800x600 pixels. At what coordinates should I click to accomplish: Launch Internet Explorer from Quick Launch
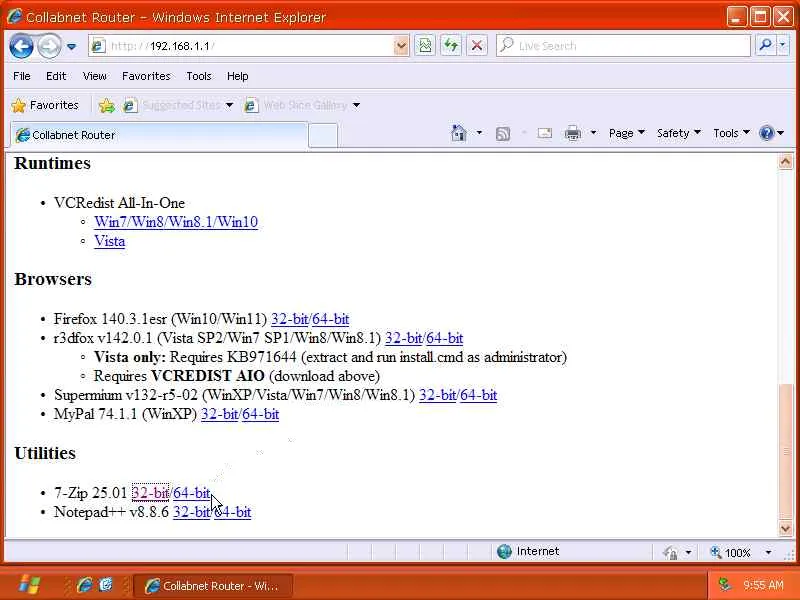tap(85, 585)
